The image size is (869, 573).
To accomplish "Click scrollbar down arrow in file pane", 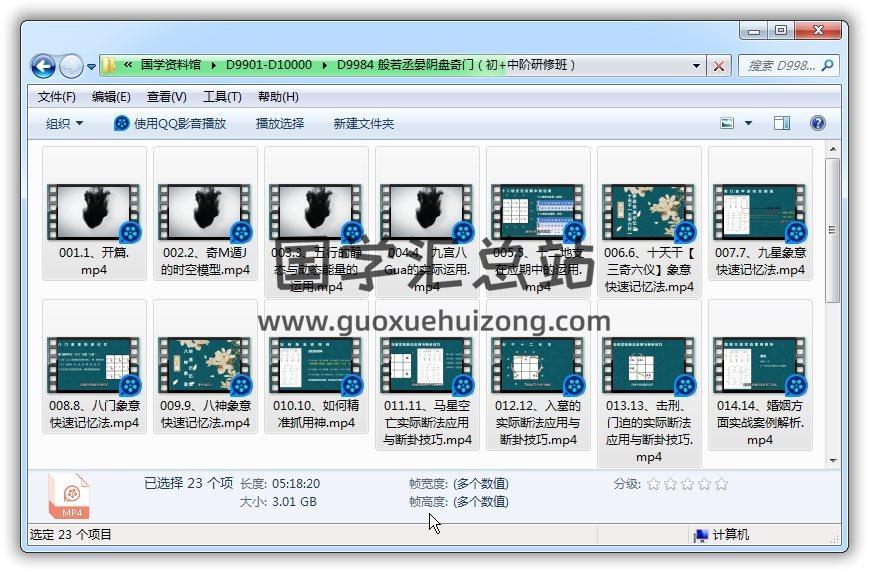I will pyautogui.click(x=832, y=461).
